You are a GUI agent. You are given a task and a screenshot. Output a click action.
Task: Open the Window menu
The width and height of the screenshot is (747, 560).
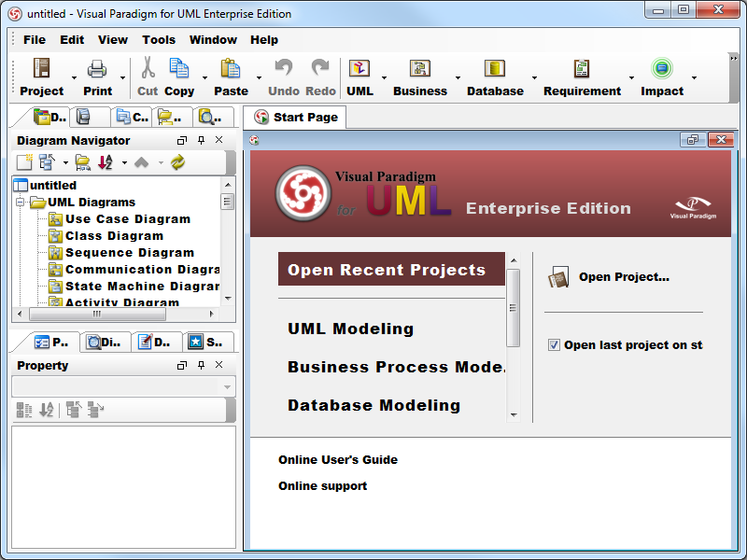(x=213, y=40)
